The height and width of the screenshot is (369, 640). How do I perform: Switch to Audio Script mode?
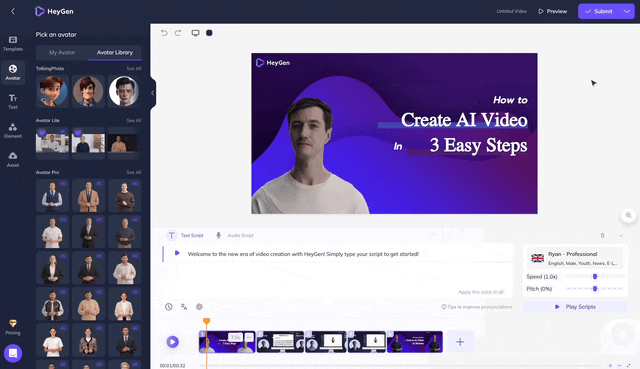pos(235,235)
